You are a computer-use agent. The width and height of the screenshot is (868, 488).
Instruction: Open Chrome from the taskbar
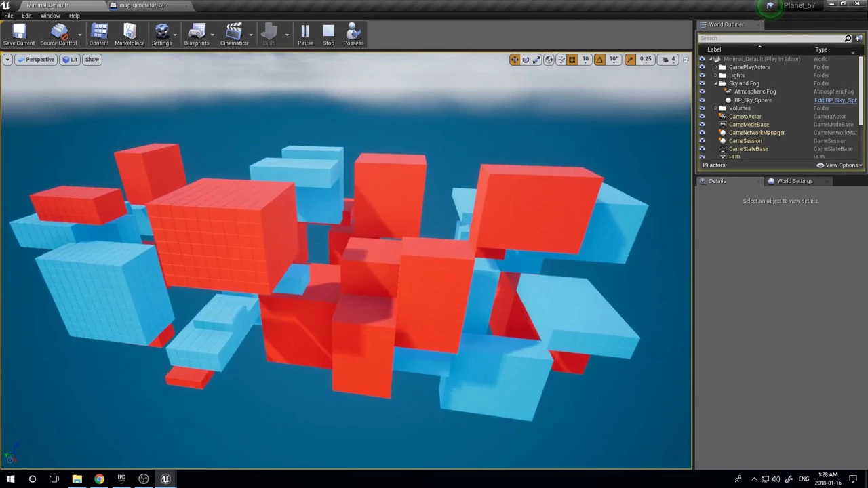99,479
